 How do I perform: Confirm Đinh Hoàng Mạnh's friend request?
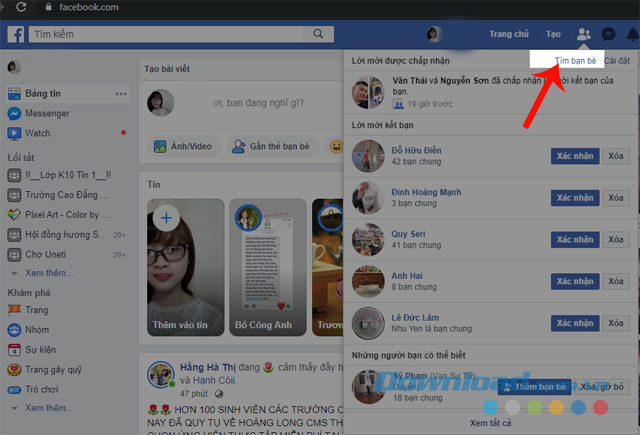pos(575,198)
